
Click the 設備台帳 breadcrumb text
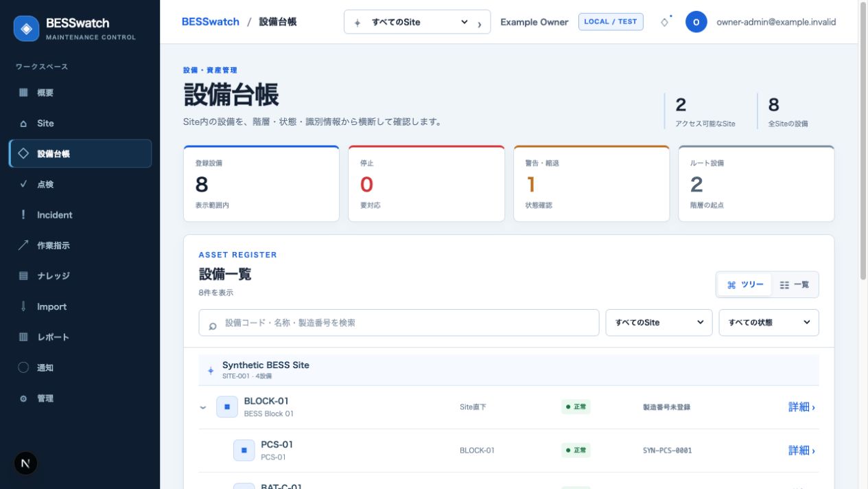pos(278,22)
